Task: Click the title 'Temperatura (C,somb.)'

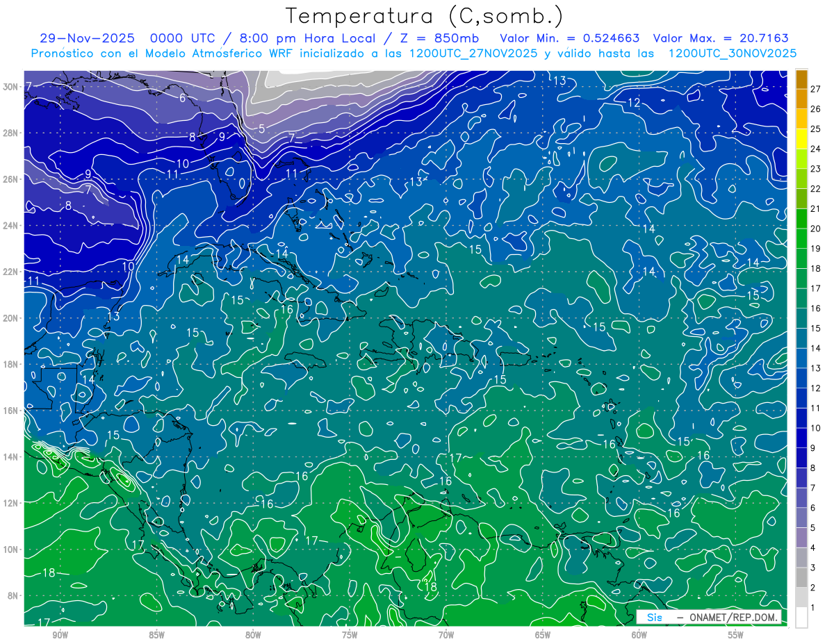Action: 425,16
